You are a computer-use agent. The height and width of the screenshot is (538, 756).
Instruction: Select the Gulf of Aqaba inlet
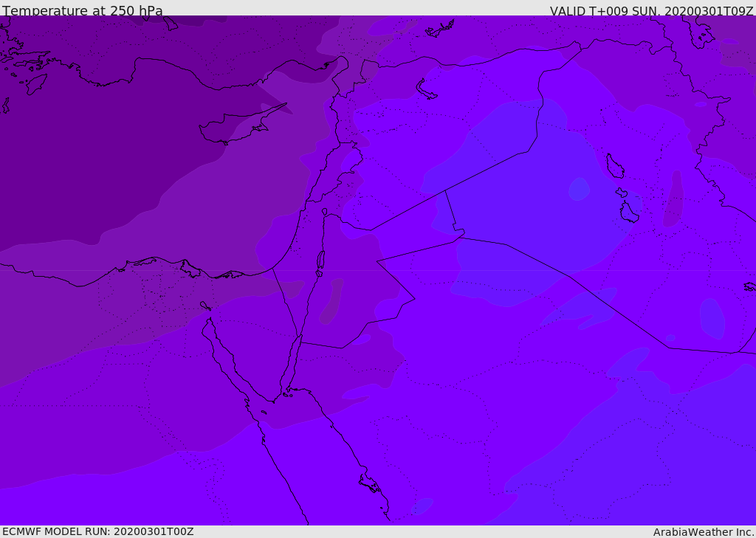[293, 362]
